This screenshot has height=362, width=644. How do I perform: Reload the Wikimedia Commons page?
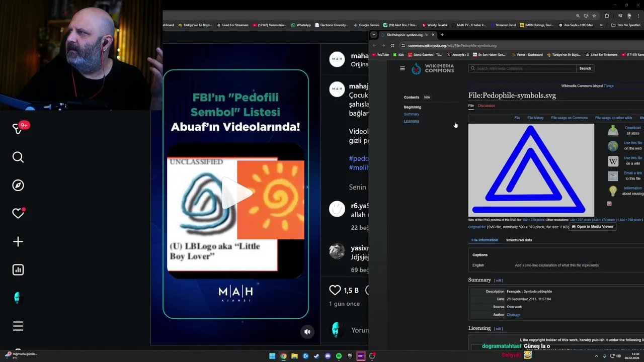(x=392, y=45)
